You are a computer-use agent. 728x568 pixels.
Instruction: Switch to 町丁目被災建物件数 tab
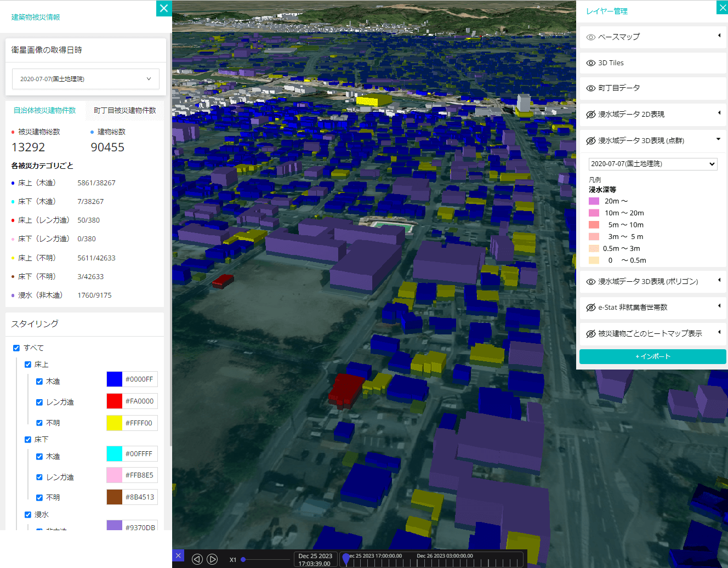(125, 110)
